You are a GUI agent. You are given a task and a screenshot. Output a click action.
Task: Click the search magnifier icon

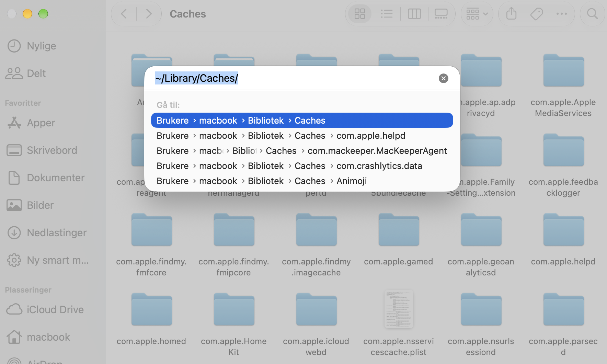pyautogui.click(x=592, y=14)
